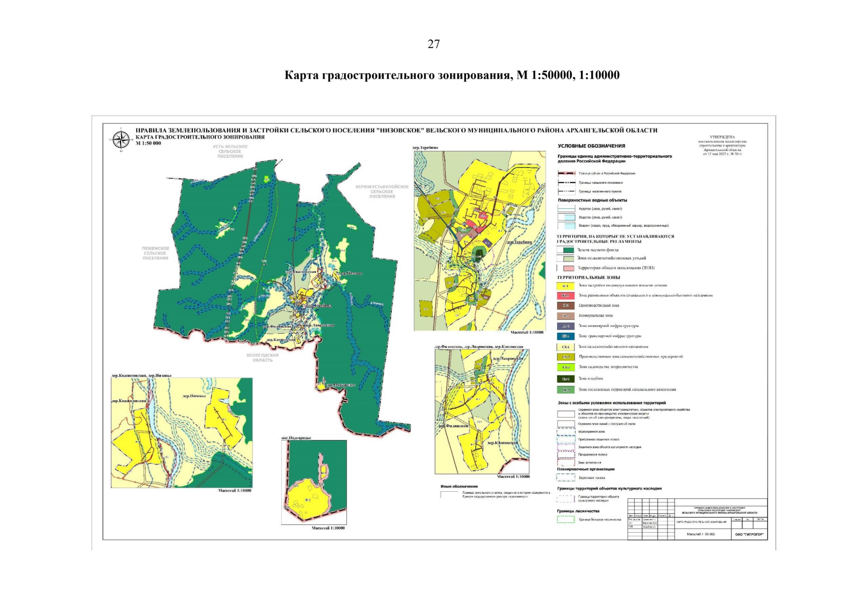Click the bright green gardening zone СХ-3 swatch
The width and height of the screenshot is (868, 614).
(565, 367)
